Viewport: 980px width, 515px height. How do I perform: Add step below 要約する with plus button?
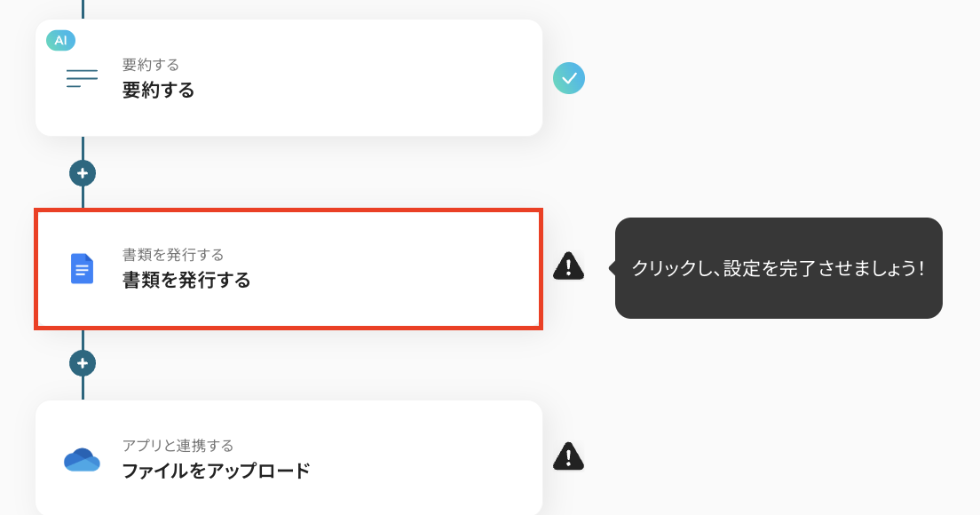point(83,172)
